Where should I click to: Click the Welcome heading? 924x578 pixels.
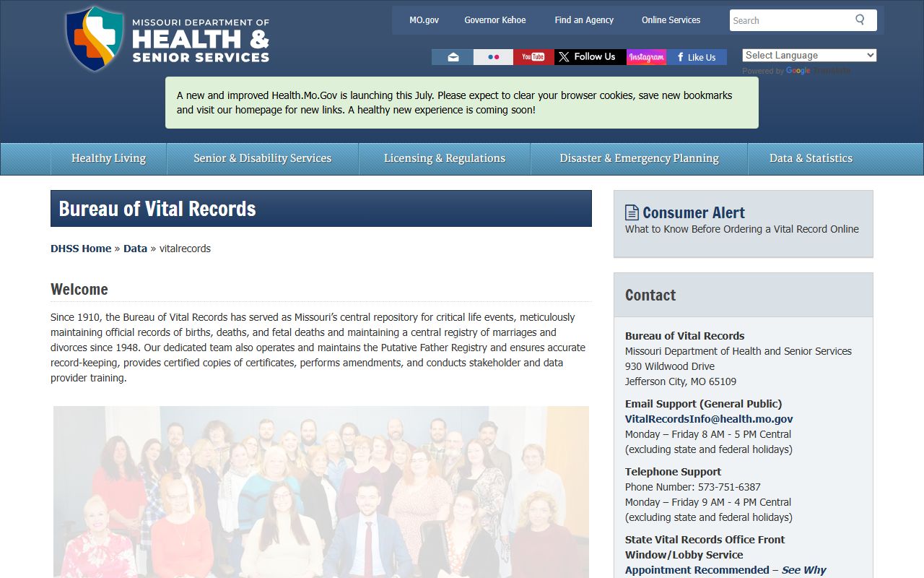[79, 289]
